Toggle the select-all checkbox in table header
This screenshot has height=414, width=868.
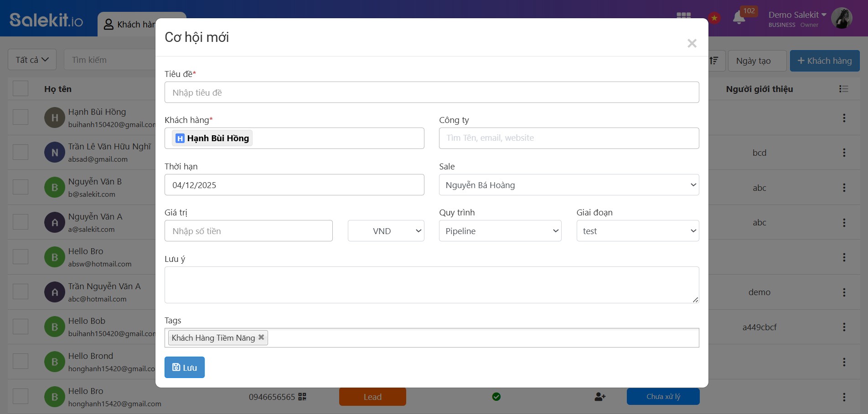click(21, 89)
